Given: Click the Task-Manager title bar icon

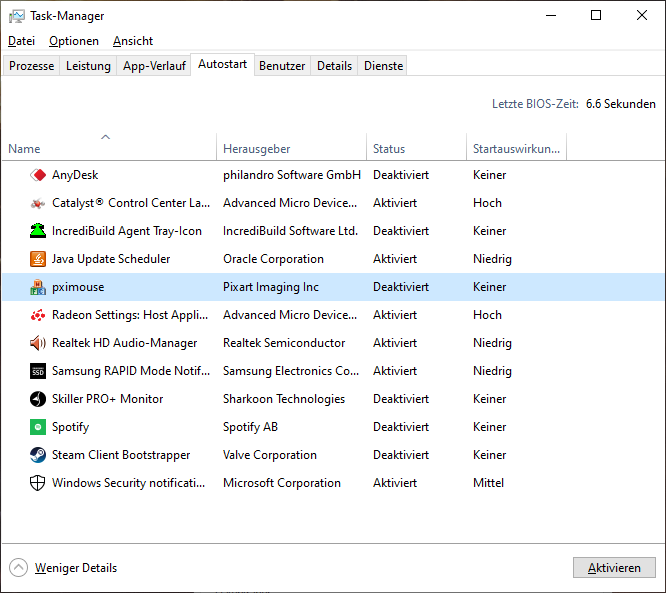Looking at the screenshot, I should pyautogui.click(x=17, y=16).
